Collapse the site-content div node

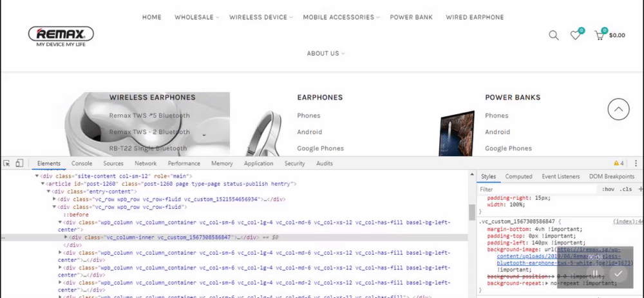pyautogui.click(x=37, y=176)
